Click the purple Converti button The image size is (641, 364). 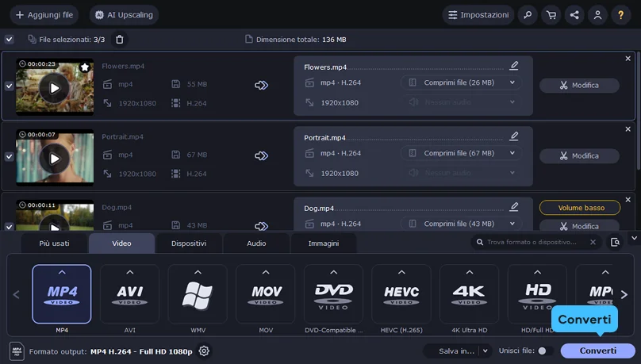pos(597,351)
